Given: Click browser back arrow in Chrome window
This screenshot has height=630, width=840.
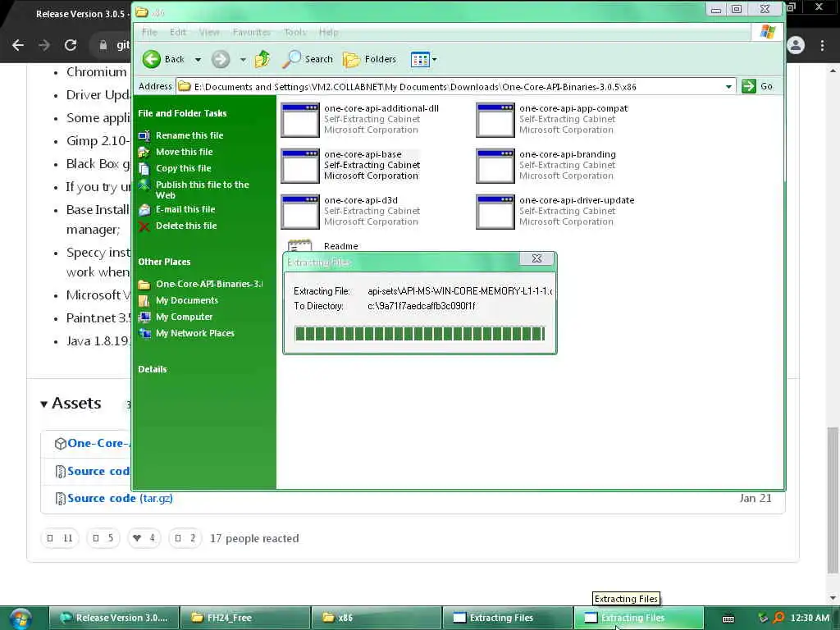Looking at the screenshot, I should (18, 45).
